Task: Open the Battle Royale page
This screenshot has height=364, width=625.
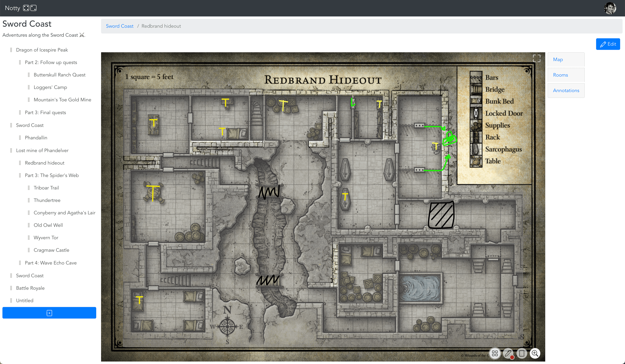Action: tap(30, 288)
